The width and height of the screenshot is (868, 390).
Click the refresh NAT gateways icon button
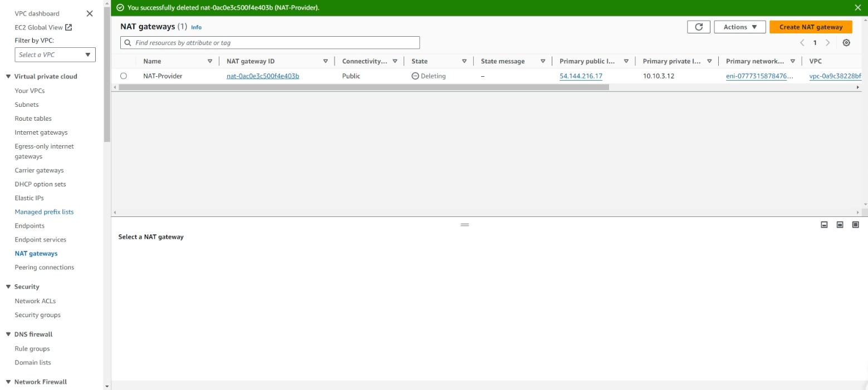(x=699, y=27)
